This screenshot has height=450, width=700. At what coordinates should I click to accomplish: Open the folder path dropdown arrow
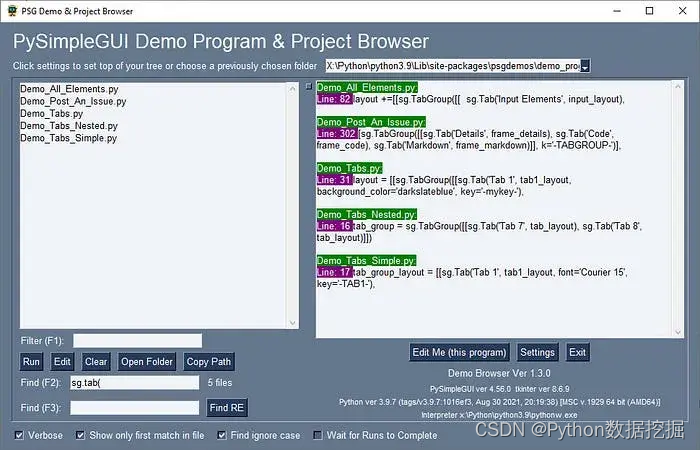(585, 66)
